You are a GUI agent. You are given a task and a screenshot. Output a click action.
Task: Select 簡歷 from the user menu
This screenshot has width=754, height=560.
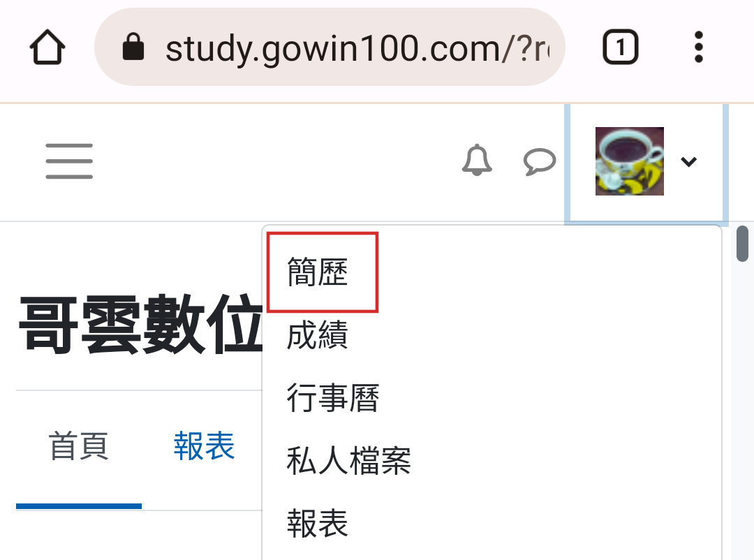318,272
